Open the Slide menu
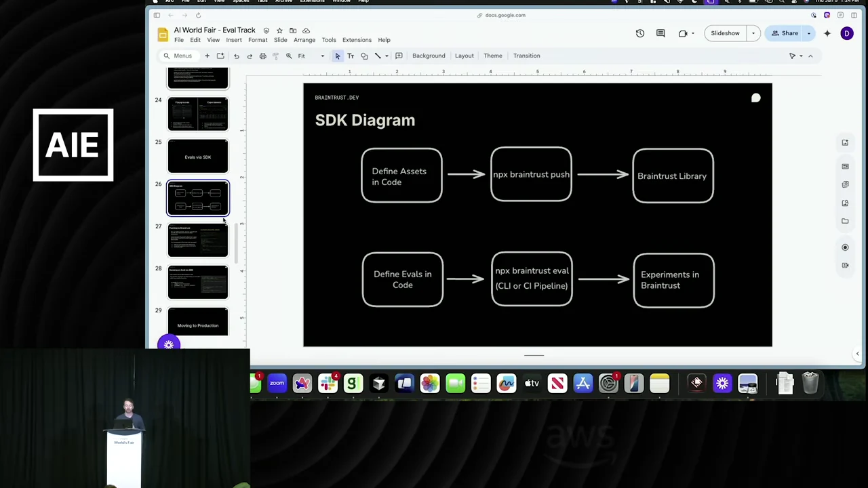 (280, 40)
